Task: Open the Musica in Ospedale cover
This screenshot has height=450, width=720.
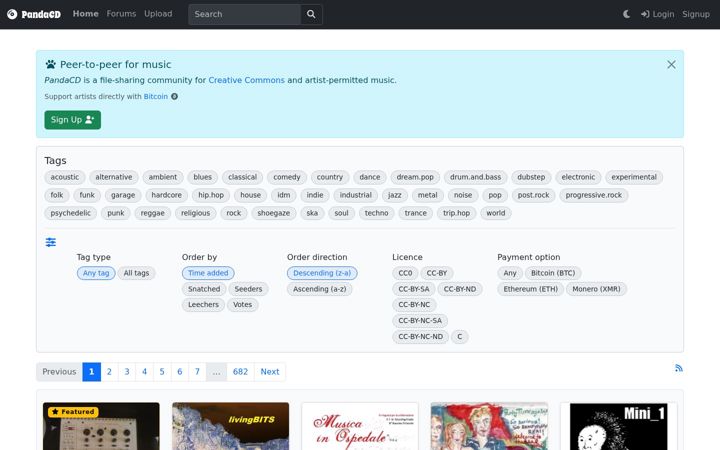Action: click(x=360, y=427)
